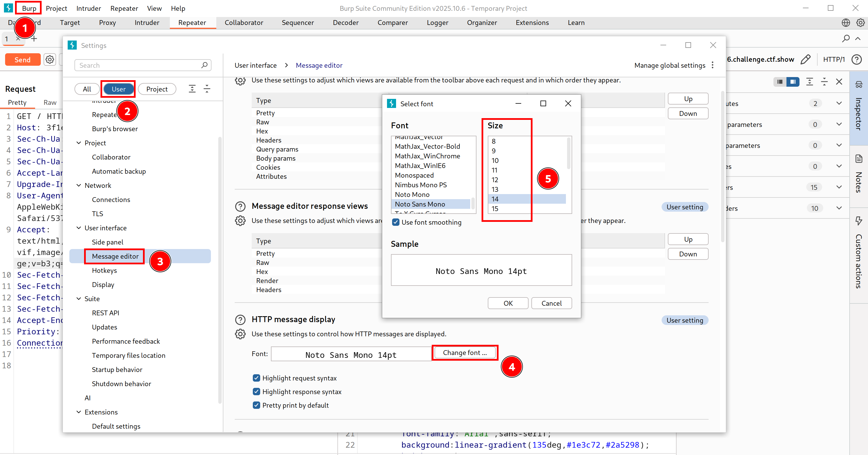This screenshot has height=455, width=868.
Task: Click the help icon beside HTTP message display
Action: 240,319
